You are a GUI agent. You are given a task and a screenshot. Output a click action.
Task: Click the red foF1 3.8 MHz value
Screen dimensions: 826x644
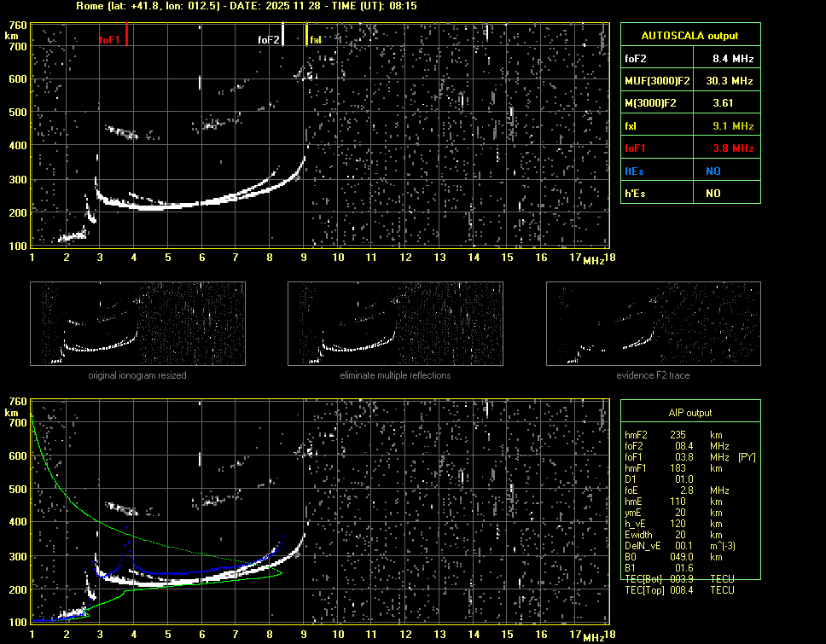click(x=733, y=148)
